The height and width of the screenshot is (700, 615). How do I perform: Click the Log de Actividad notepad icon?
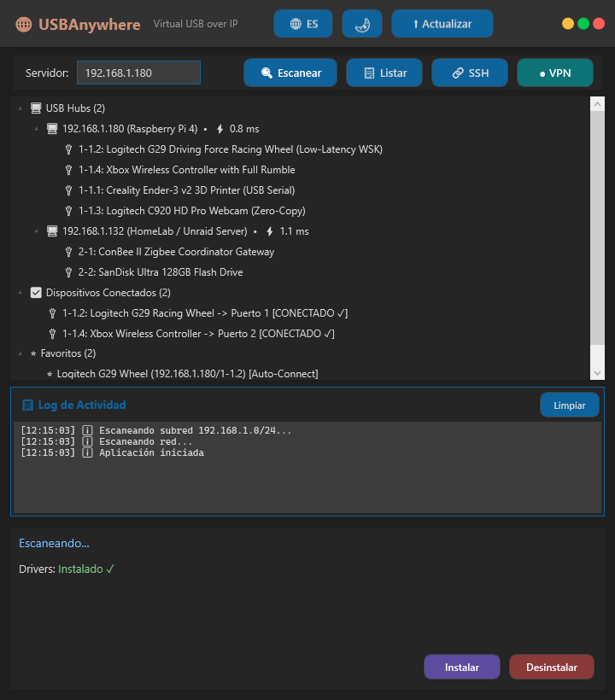pos(27,405)
